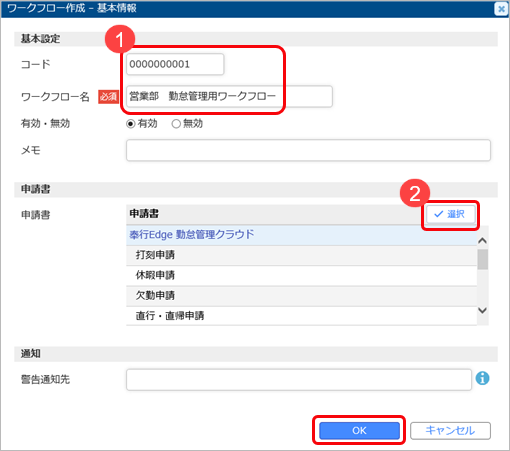Click the scroll down arrow in 申請書 list

[482, 310]
